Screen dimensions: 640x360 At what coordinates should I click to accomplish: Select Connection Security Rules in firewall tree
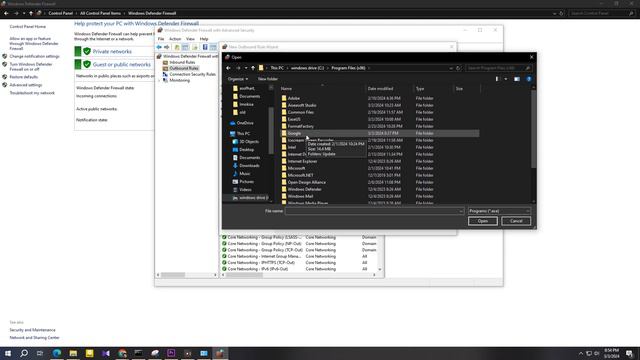(x=192, y=74)
